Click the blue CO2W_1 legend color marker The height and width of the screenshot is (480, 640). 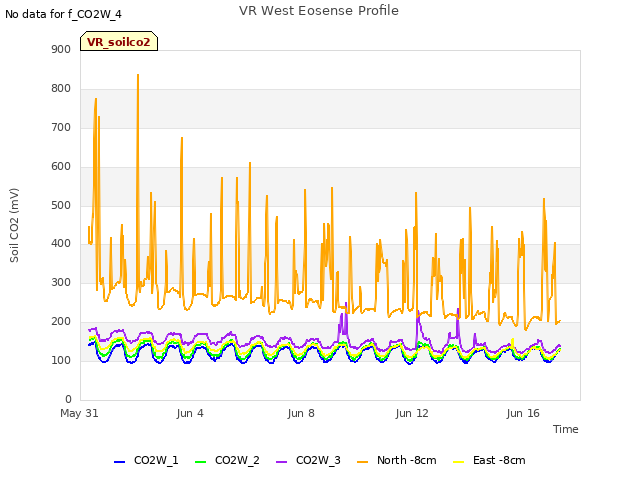tap(119, 462)
